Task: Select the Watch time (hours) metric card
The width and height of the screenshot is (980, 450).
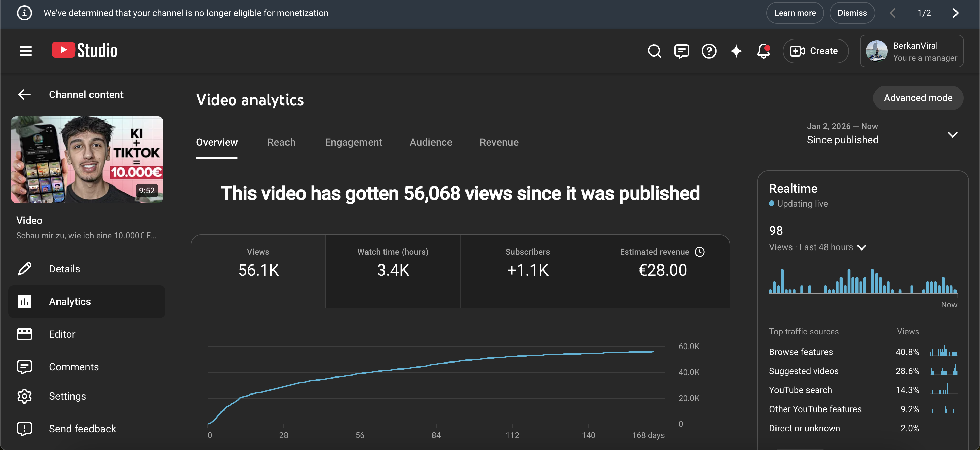Action: pyautogui.click(x=393, y=271)
